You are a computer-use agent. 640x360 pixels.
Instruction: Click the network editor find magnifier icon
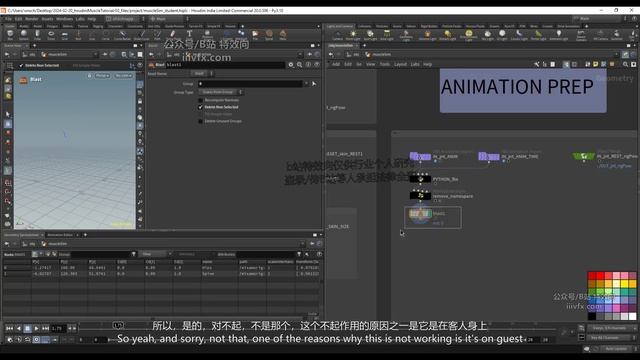625,64
